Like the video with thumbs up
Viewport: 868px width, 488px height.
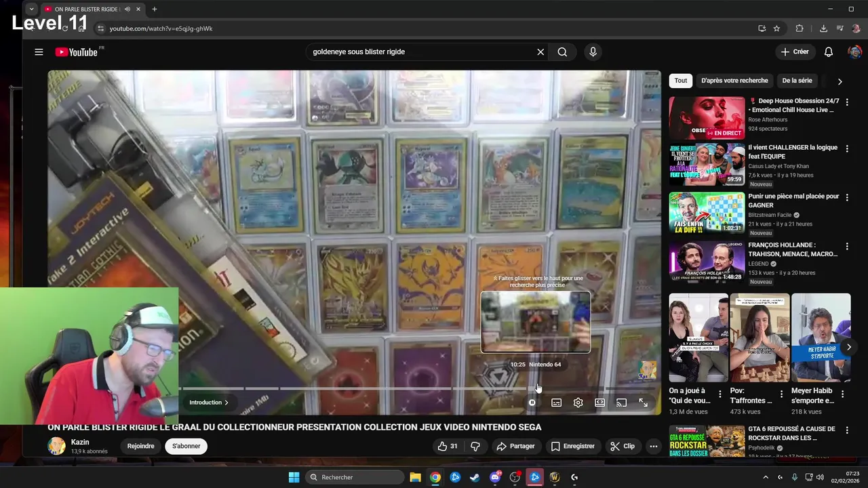tap(448, 446)
